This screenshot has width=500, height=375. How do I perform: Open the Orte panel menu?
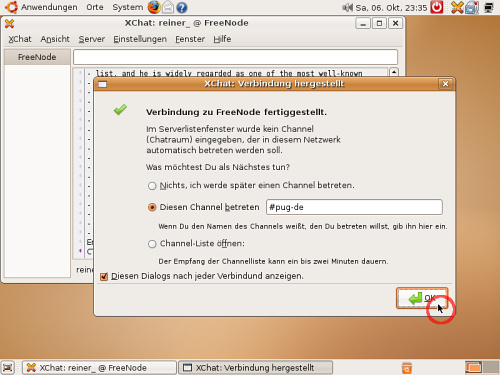pos(95,7)
